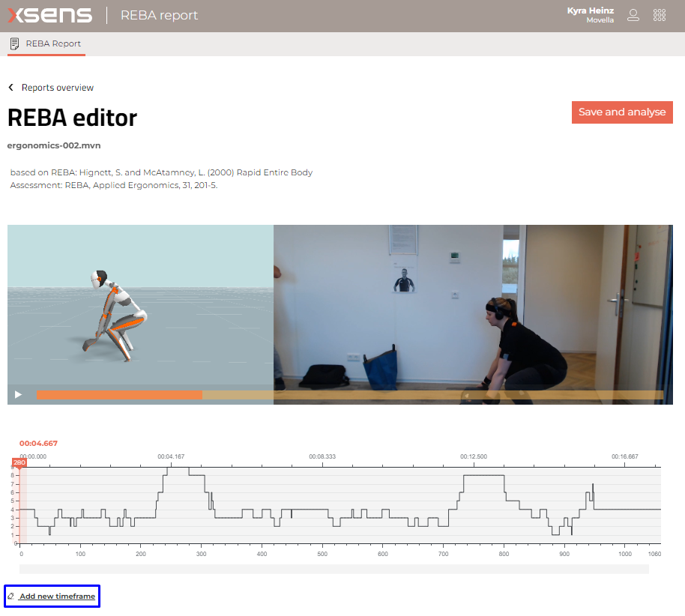Open the app grid waffle menu icon

(660, 14)
